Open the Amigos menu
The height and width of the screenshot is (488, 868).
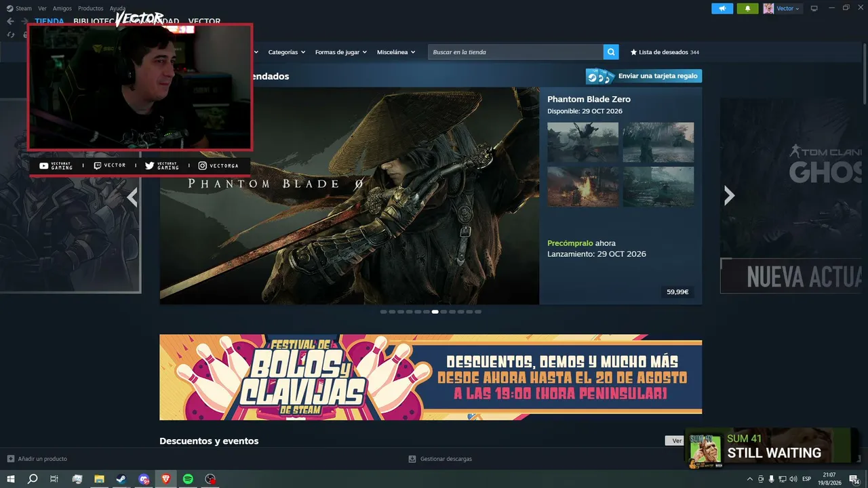pos(62,9)
